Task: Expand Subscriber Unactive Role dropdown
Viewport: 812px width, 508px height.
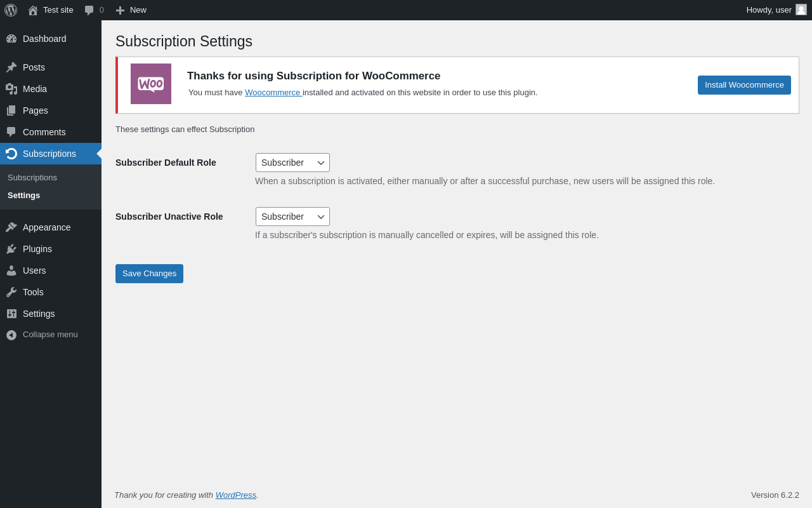Action: pos(292,217)
